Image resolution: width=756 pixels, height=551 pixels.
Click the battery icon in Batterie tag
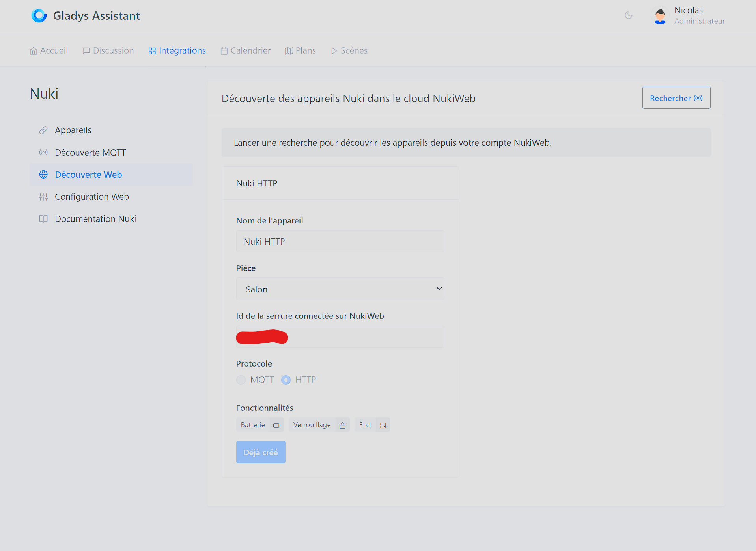(276, 425)
